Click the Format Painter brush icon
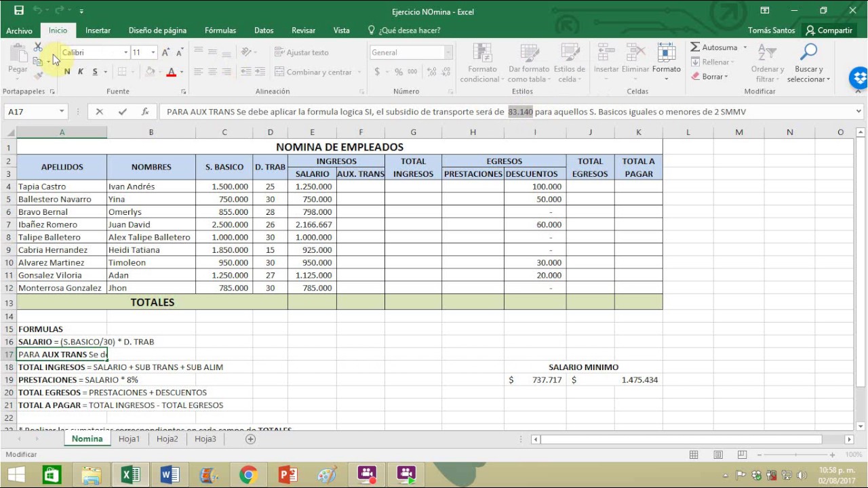The width and height of the screenshot is (868, 488). (38, 75)
